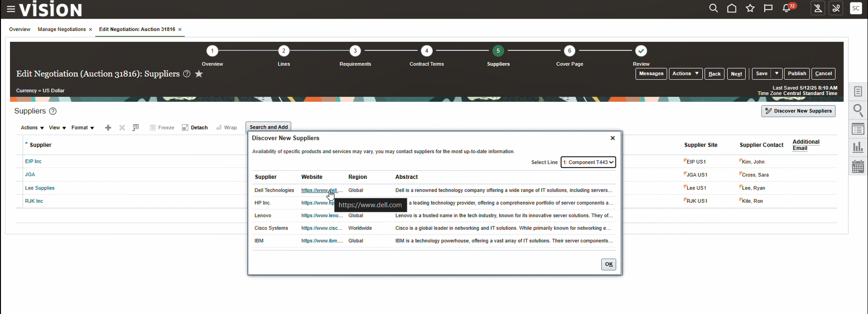The image size is (868, 314).
Task: Open the IBM website link
Action: pyautogui.click(x=322, y=241)
